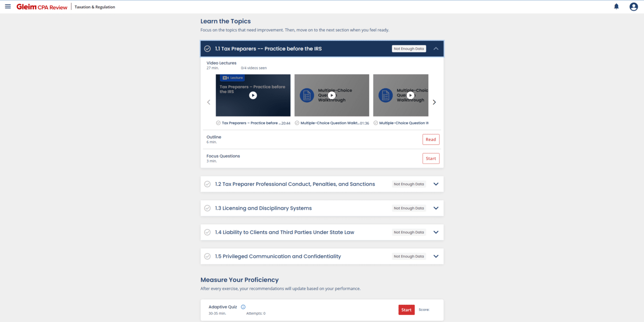644x322 pixels.
Task: Open the user profile account icon
Action: pos(633,6)
